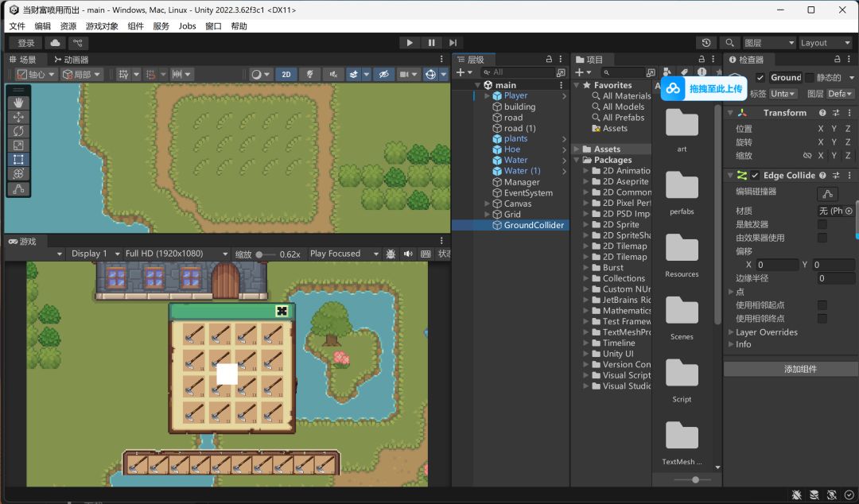Activate the Edit Collider scene tool
Image resolution: width=859 pixels, height=504 pixels.
[x=18, y=189]
